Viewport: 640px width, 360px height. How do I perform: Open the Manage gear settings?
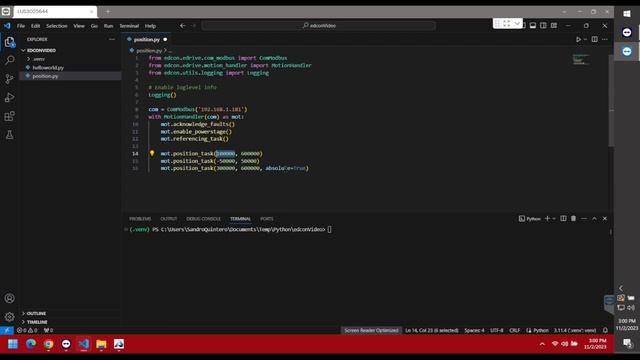point(9,317)
